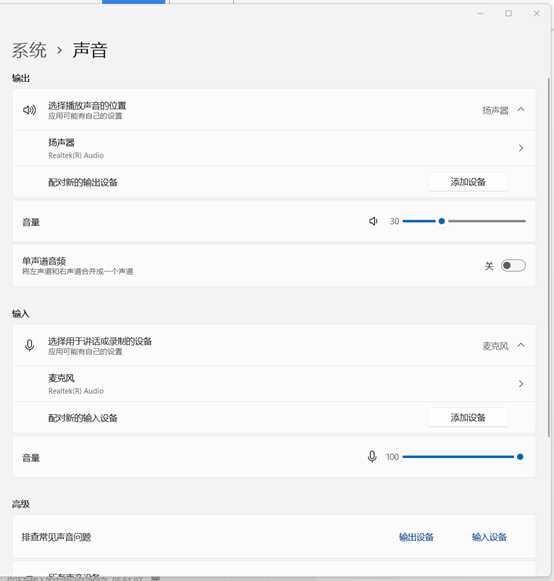The width and height of the screenshot is (554, 581).
Task: Go back to 系统 breadcrumb
Action: pyautogui.click(x=29, y=50)
